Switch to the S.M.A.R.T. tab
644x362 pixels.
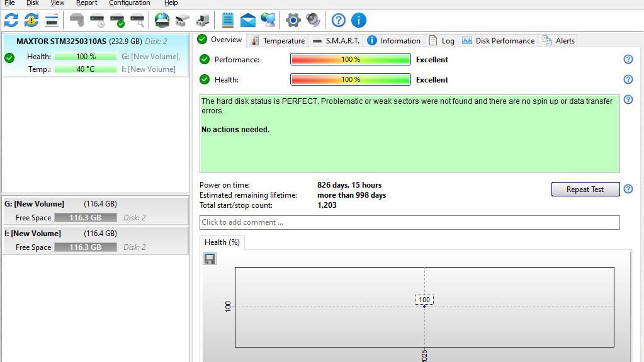[x=337, y=40]
